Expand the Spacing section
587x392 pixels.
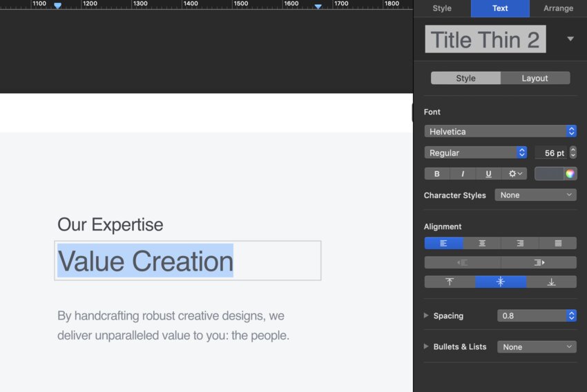point(426,315)
